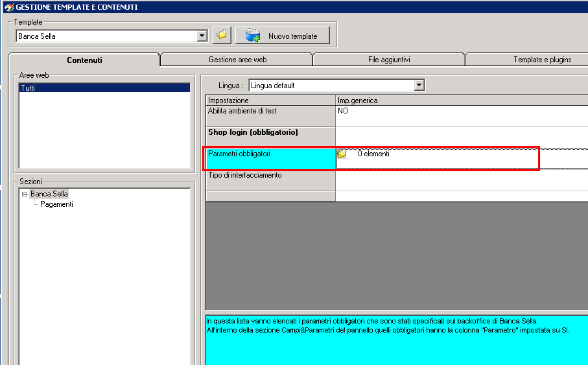The height and width of the screenshot is (365, 588).
Task: Select Banca Sella in the Sezioni tree
Action: pyautogui.click(x=49, y=194)
